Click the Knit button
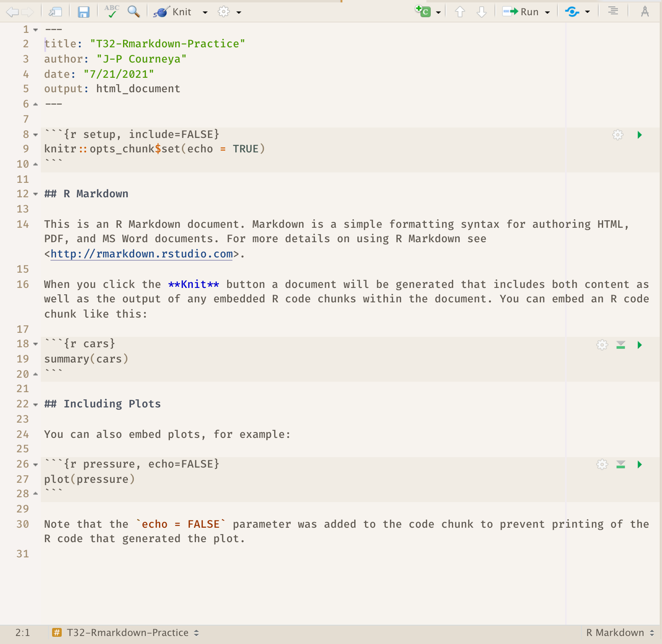 click(173, 12)
